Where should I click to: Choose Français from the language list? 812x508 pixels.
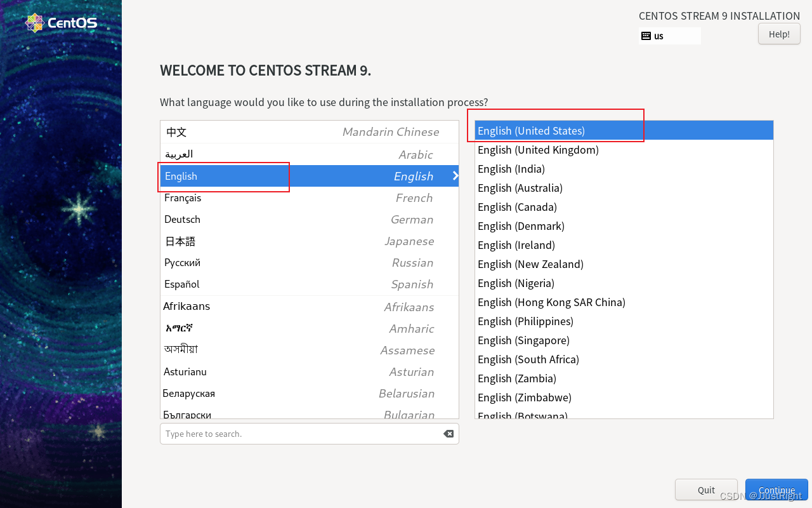[310, 197]
